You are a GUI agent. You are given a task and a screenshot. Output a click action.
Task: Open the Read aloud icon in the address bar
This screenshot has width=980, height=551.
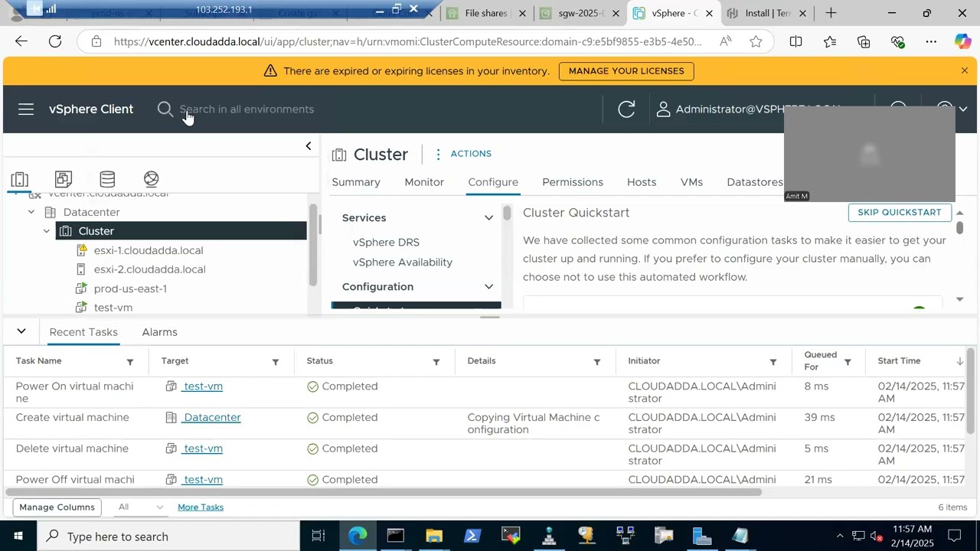point(725,41)
